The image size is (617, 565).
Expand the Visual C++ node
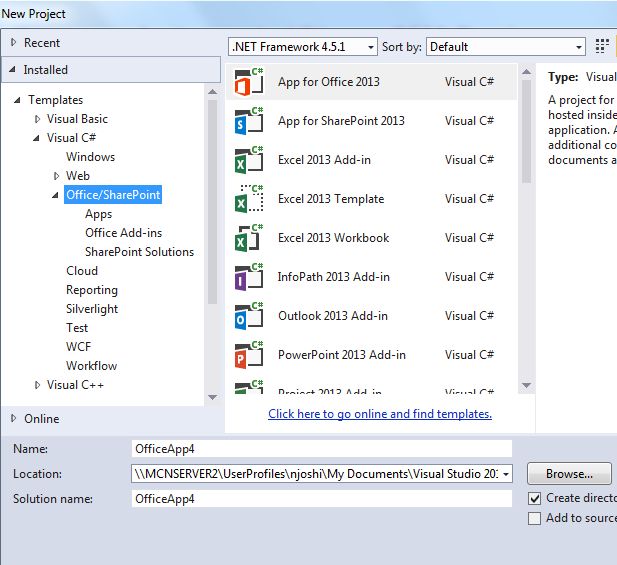pos(37,385)
